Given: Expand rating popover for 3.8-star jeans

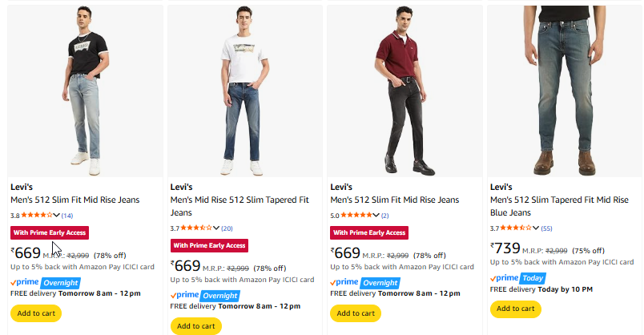Looking at the screenshot, I should click(56, 216).
